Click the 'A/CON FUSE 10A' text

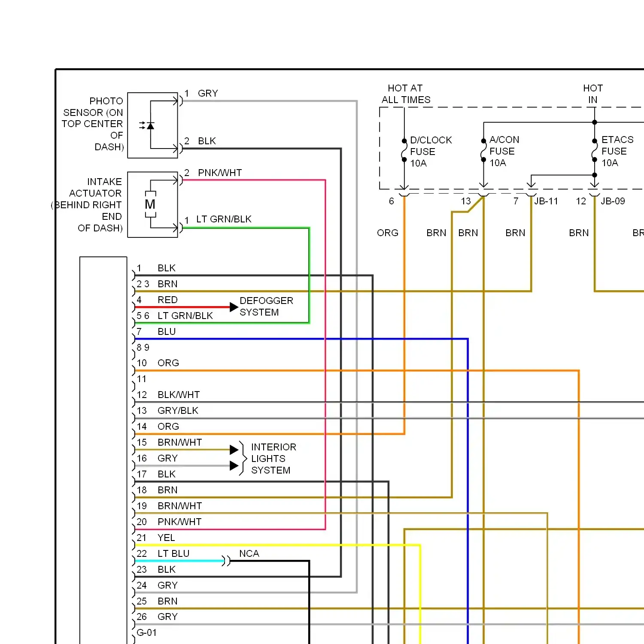click(x=504, y=151)
